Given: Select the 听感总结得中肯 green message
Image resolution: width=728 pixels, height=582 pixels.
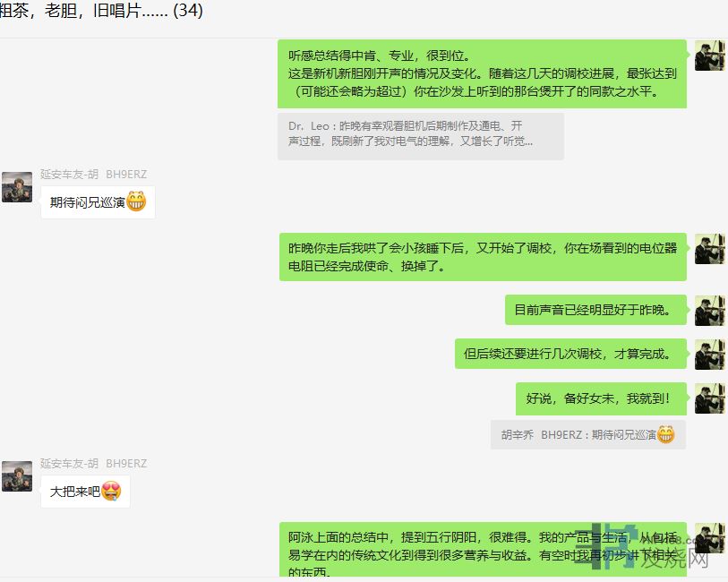Looking at the screenshot, I should click(482, 73).
